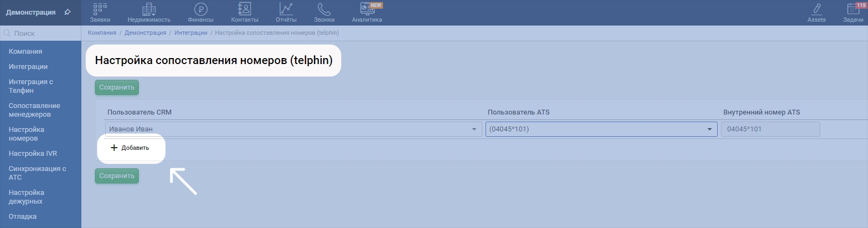Open the Аналитика icon marked NEW
Viewport: 868px width, 228px height.
click(367, 9)
